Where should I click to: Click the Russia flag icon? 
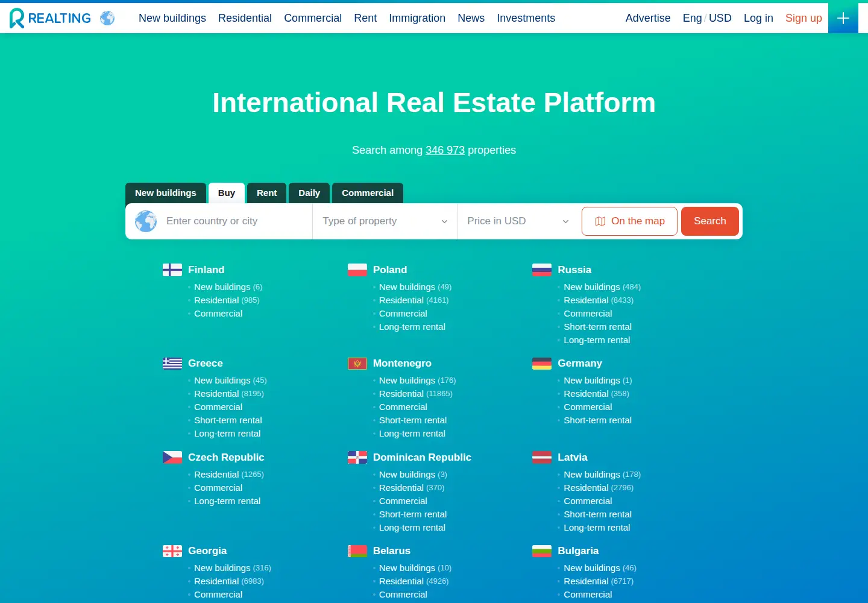[x=542, y=270]
